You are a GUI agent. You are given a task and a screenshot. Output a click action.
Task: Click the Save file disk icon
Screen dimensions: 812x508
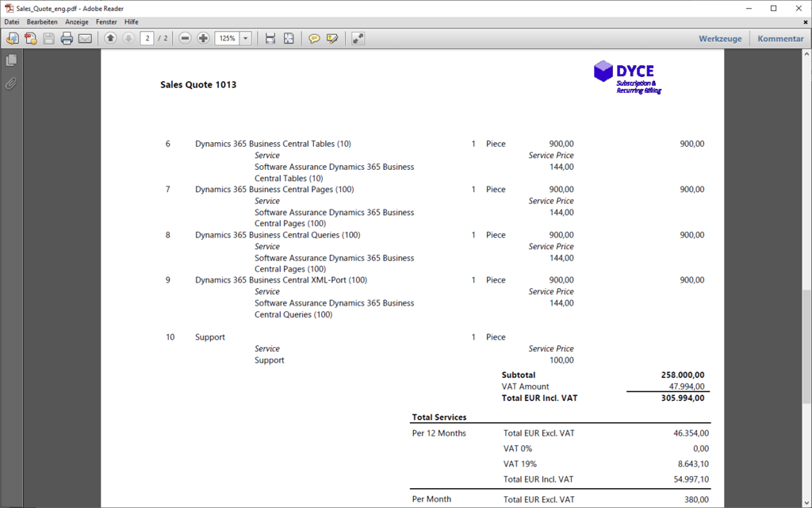point(48,38)
